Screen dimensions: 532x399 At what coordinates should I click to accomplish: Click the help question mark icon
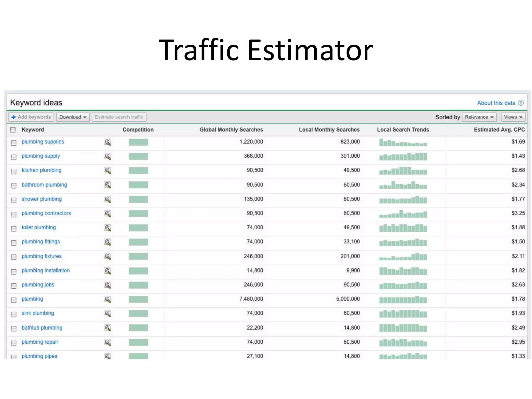521,103
